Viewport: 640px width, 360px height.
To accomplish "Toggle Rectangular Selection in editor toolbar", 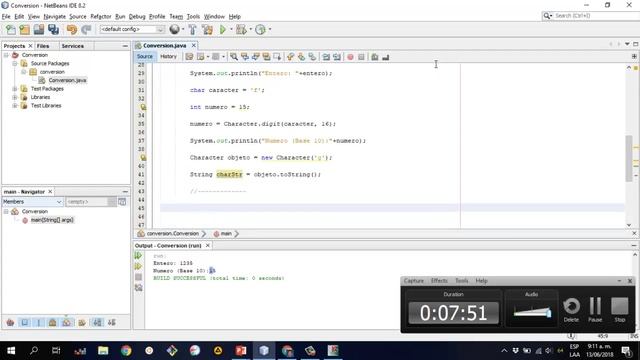I will pyautogui.click(x=277, y=57).
